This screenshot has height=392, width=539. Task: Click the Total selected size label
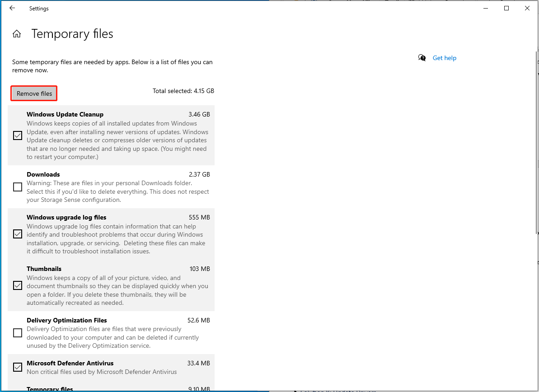point(183,91)
